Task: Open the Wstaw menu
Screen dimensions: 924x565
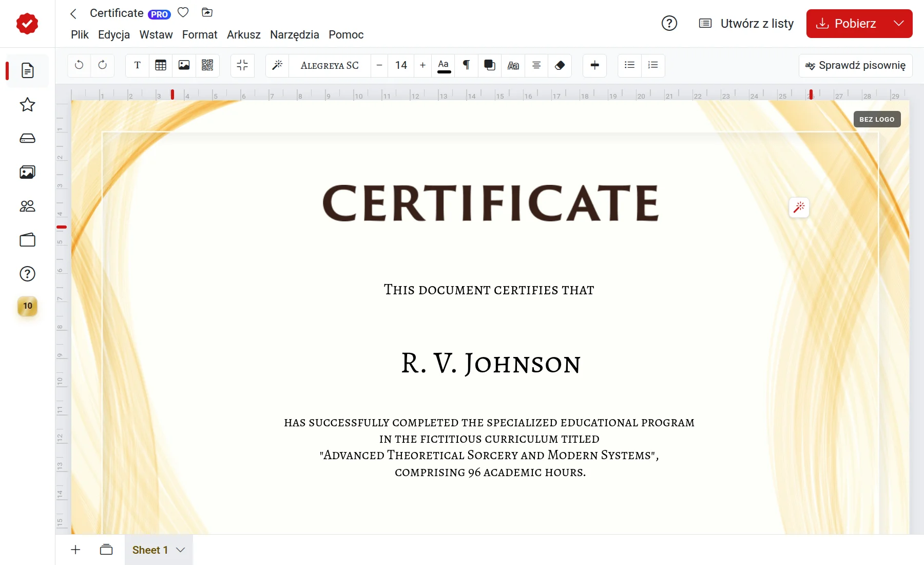Action: (x=156, y=34)
